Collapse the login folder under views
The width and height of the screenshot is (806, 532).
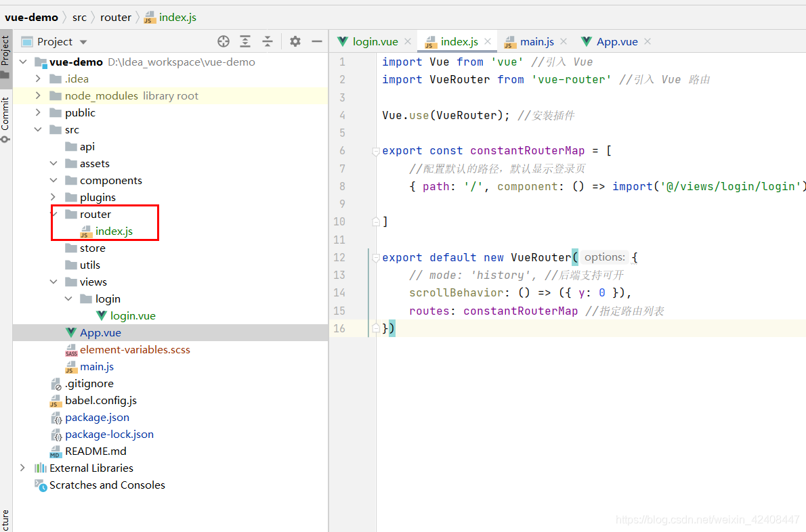tap(69, 299)
